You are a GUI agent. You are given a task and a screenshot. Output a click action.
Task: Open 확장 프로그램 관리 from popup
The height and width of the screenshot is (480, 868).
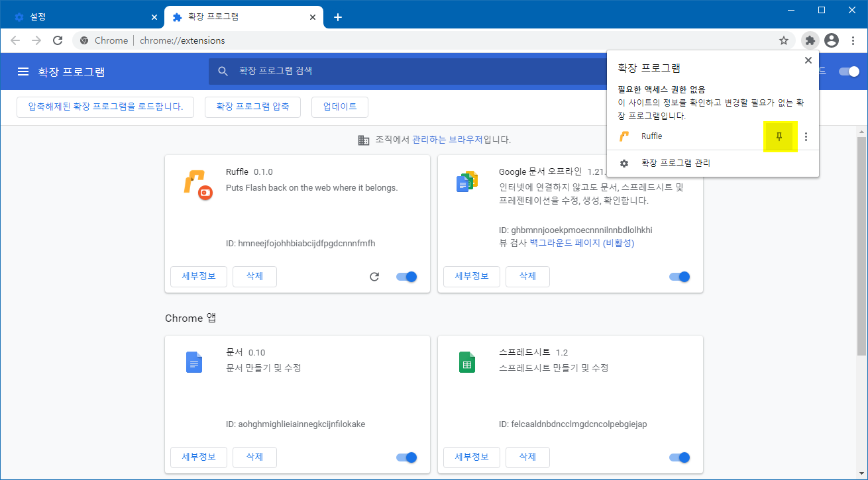pos(676,163)
